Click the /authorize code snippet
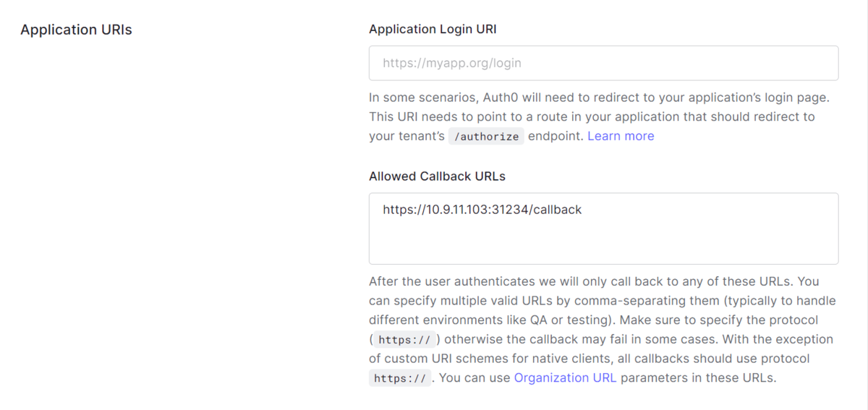The image size is (868, 410). click(486, 137)
